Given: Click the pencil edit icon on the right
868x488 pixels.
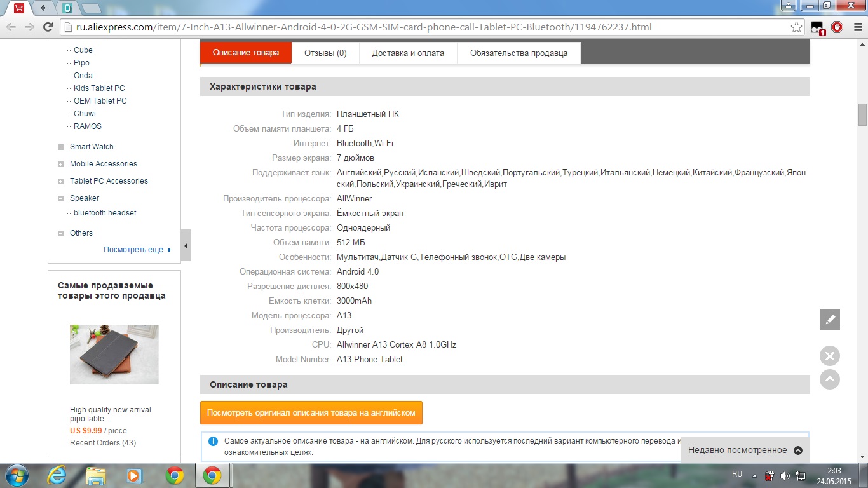Looking at the screenshot, I should click(x=829, y=320).
